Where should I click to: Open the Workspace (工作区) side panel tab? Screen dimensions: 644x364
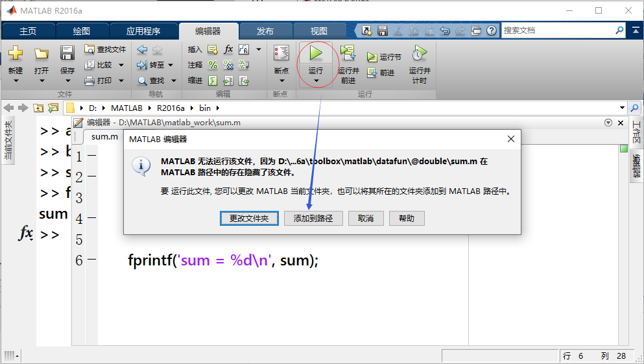click(x=636, y=133)
